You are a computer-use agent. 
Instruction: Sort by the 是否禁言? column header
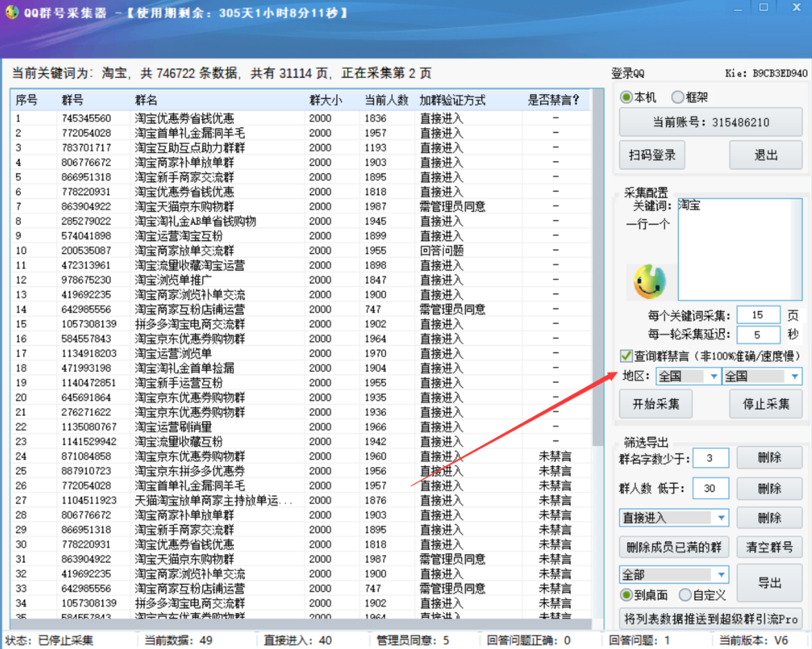[555, 100]
